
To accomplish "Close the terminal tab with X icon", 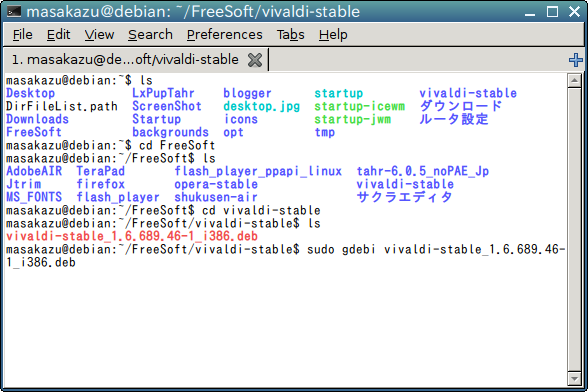I will point(255,60).
